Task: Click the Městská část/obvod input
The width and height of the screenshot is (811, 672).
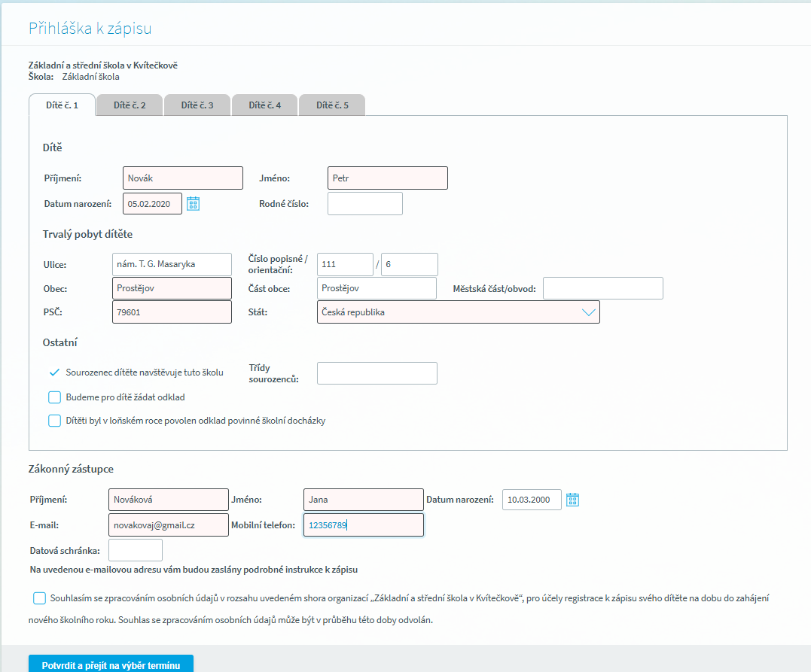Action: point(602,288)
